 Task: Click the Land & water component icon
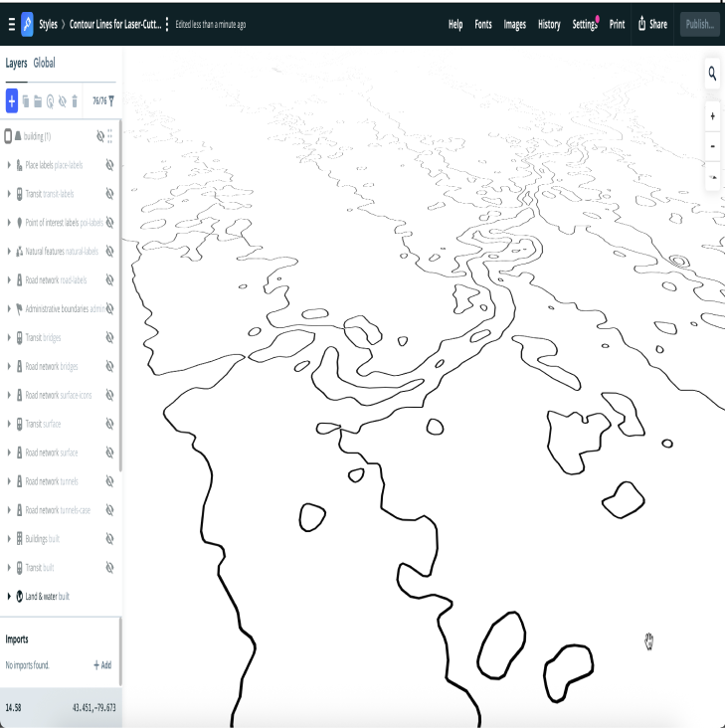pos(19,596)
